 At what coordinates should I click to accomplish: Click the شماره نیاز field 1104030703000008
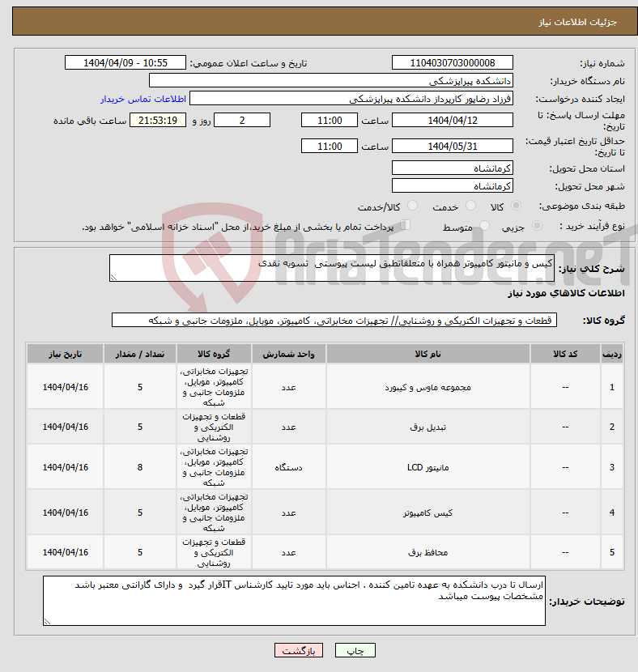point(453,62)
